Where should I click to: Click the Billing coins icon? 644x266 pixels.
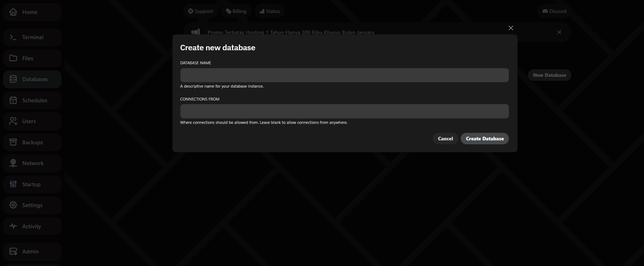[x=229, y=11]
